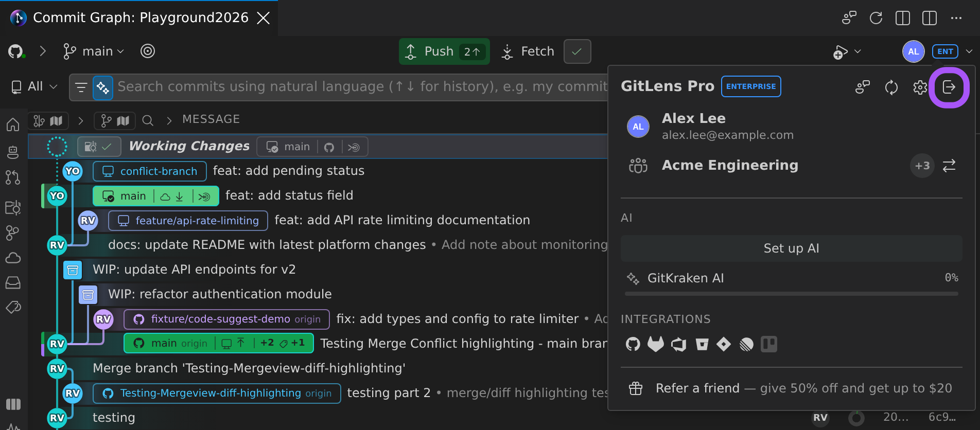980x430 pixels.
Task: Switch organization with the swap arrows icon
Action: [x=949, y=166]
